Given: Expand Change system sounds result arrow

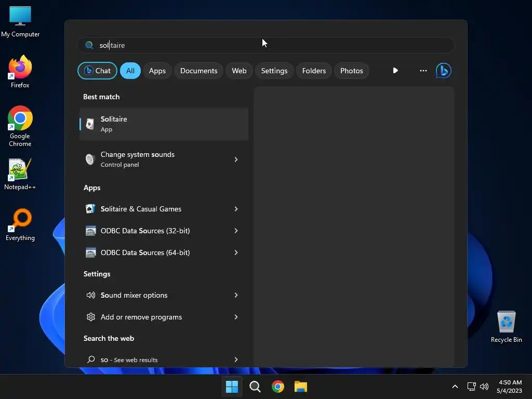Looking at the screenshot, I should point(236,159).
